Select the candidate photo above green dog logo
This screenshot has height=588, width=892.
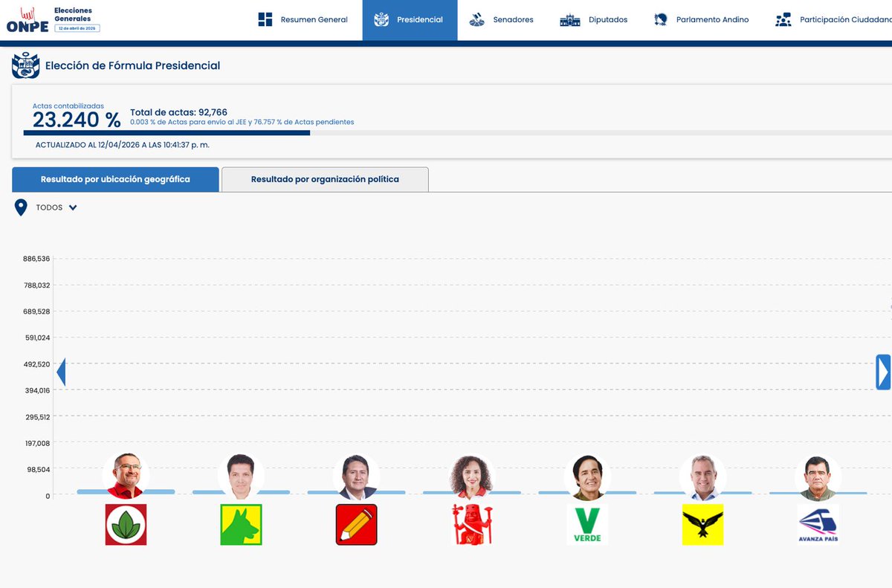tap(241, 476)
